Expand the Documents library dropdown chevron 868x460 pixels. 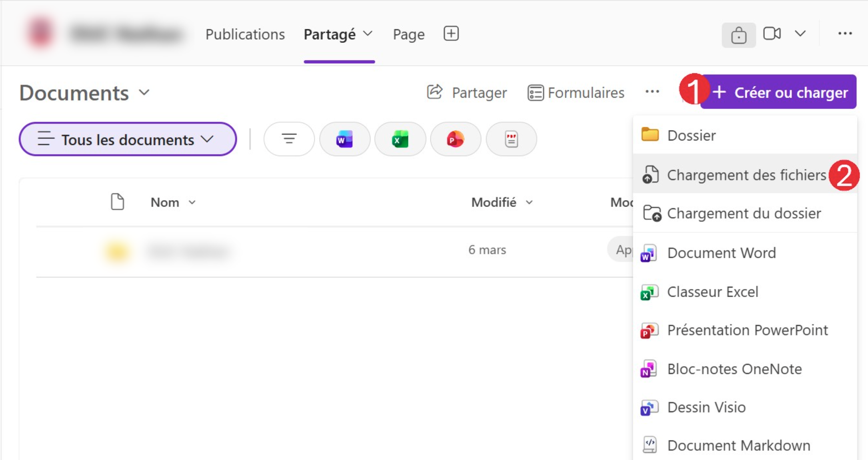click(x=144, y=92)
